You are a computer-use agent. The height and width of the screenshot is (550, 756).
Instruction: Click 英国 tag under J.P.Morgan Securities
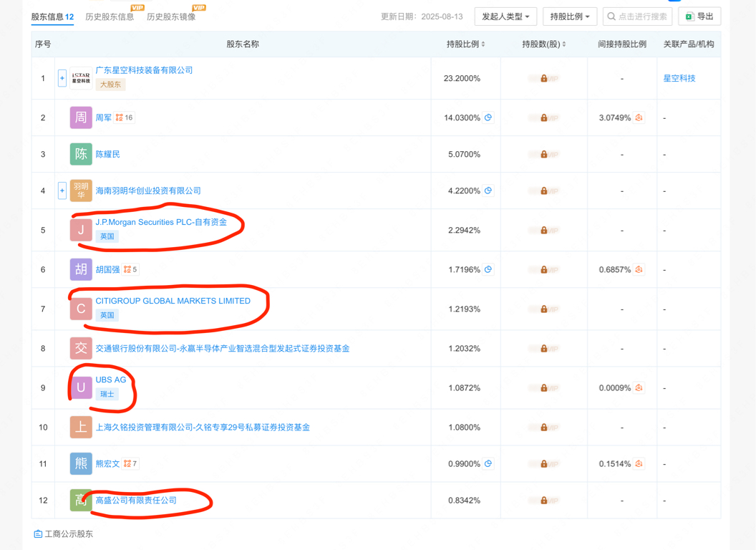pos(107,236)
